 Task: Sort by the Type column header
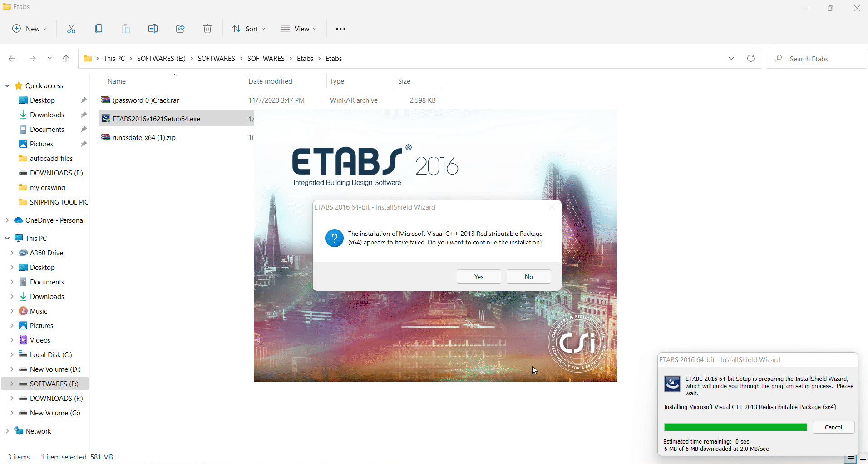click(337, 81)
